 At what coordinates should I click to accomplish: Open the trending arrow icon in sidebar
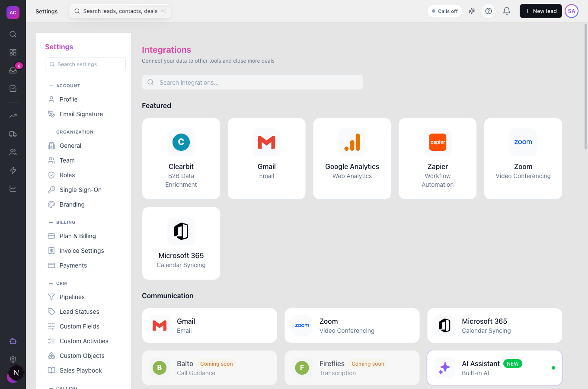tap(13, 116)
